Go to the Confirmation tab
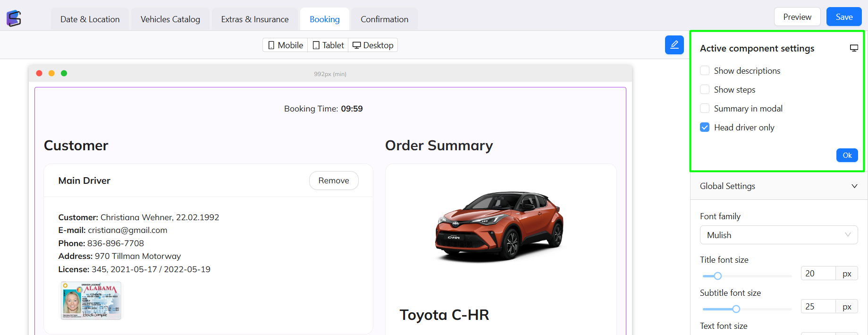868x335 pixels. [384, 19]
